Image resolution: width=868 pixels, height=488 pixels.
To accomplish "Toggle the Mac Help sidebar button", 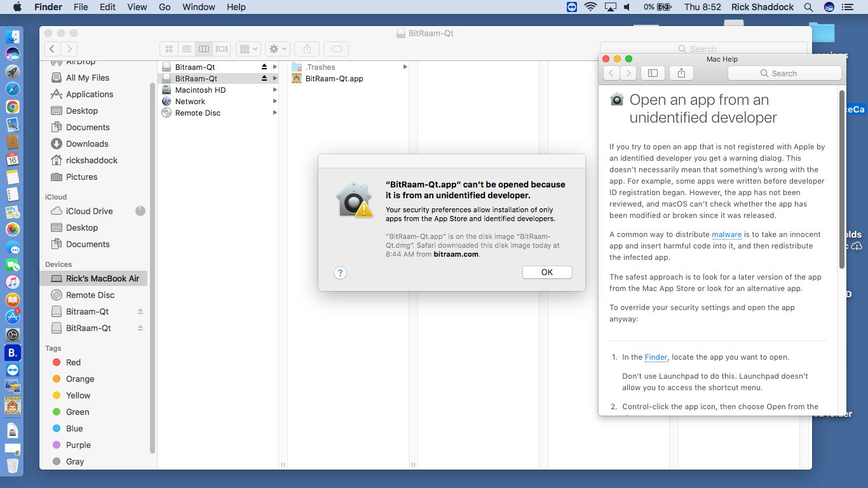I will (x=653, y=73).
